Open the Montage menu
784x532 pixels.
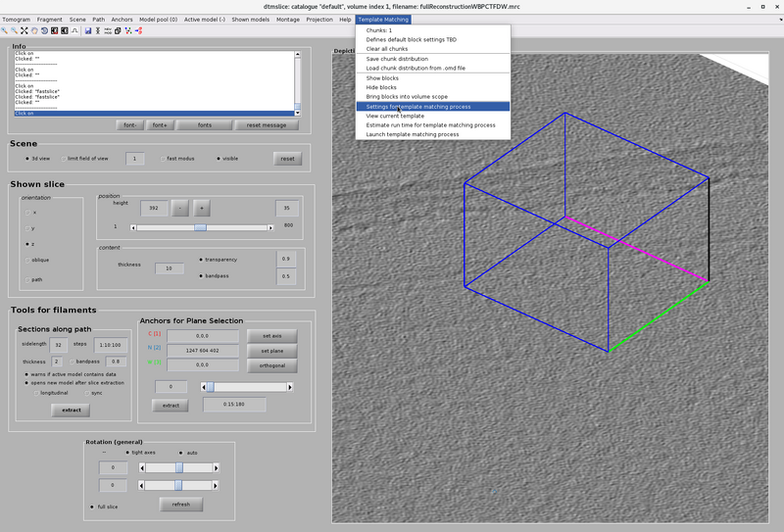point(288,20)
